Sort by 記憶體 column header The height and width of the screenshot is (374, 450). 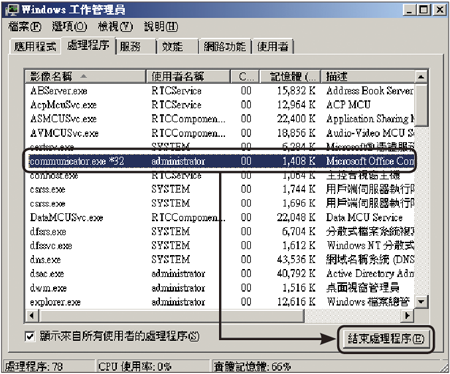coord(290,77)
